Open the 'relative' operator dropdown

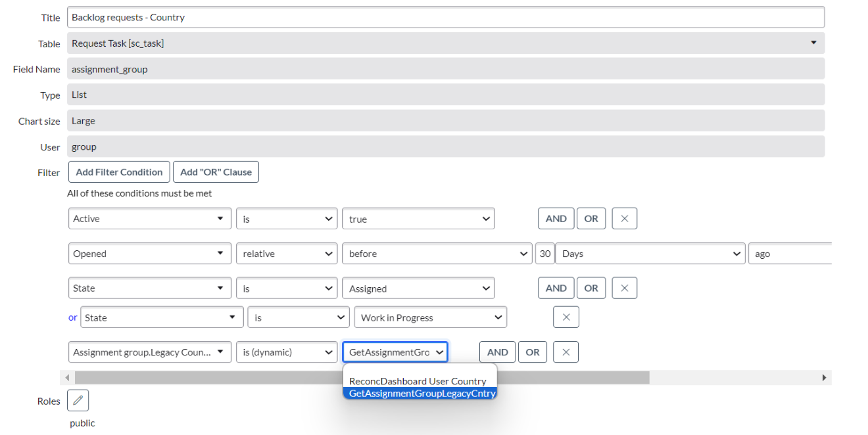287,254
